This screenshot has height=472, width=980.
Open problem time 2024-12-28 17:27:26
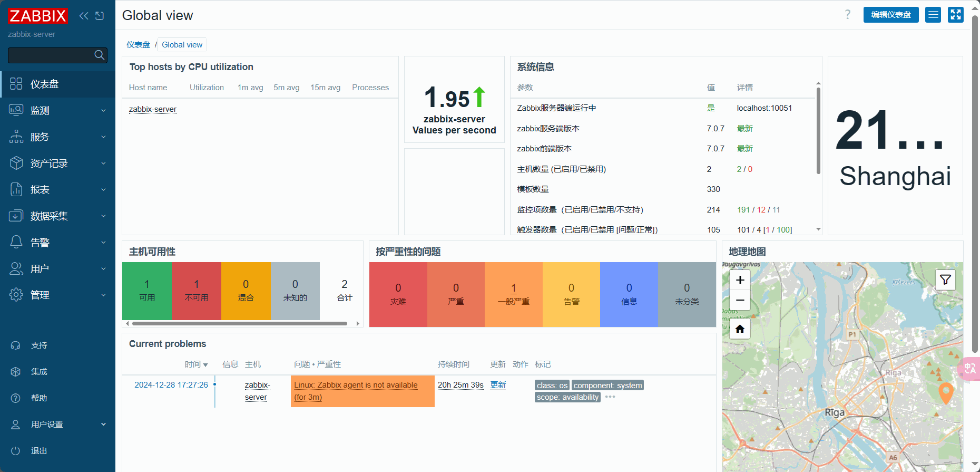[171, 385]
